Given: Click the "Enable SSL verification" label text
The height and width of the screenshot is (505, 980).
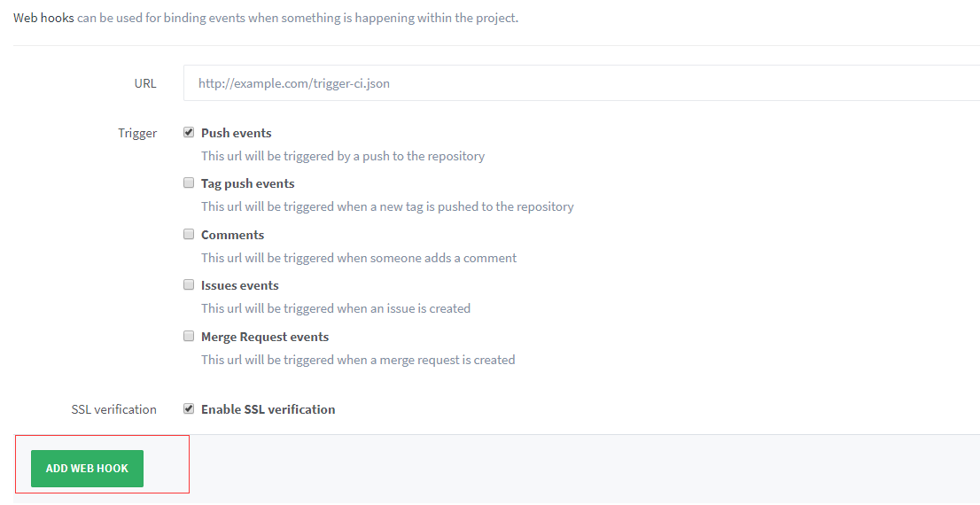Looking at the screenshot, I should pos(268,409).
